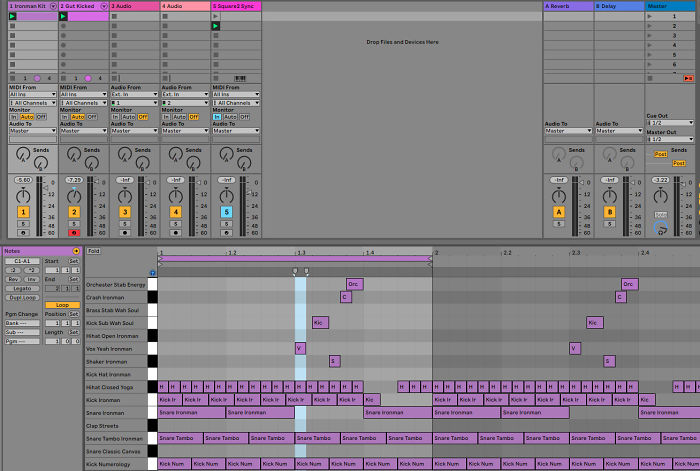
Task: Select the Master track header
Action: tap(670, 6)
